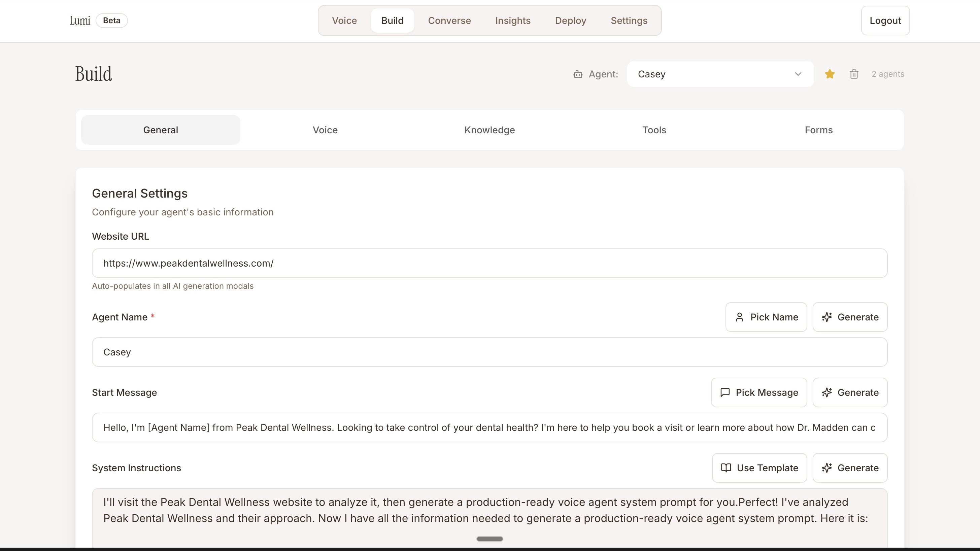Viewport: 980px width, 551px height.
Task: Click into the Website URL field
Action: pos(489,263)
